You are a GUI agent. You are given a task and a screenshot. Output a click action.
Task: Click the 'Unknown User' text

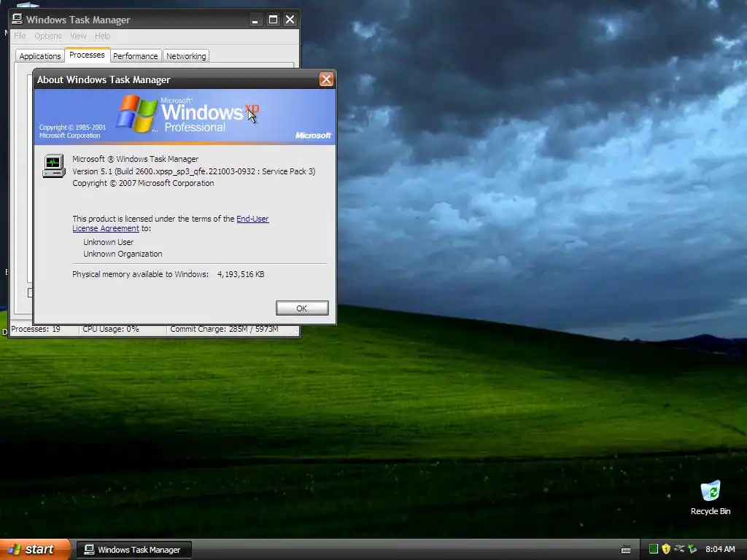click(108, 242)
